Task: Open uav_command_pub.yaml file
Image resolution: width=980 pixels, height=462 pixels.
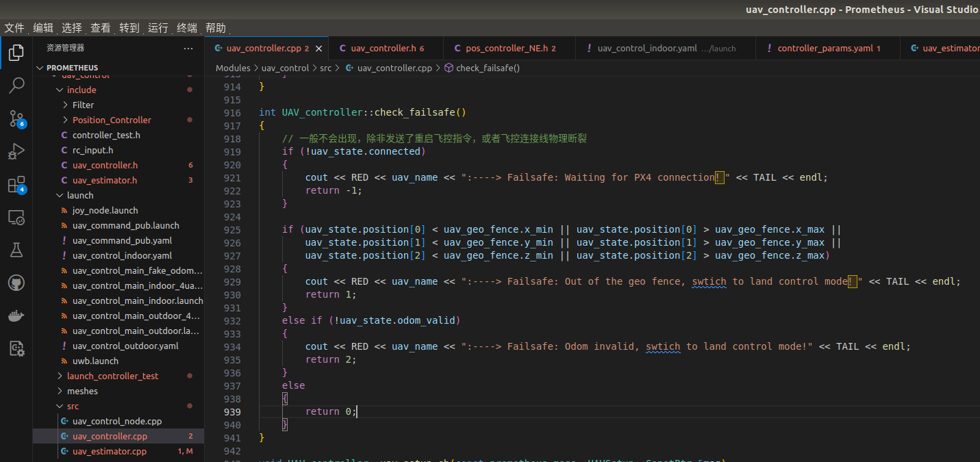Action: pyautogui.click(x=118, y=240)
